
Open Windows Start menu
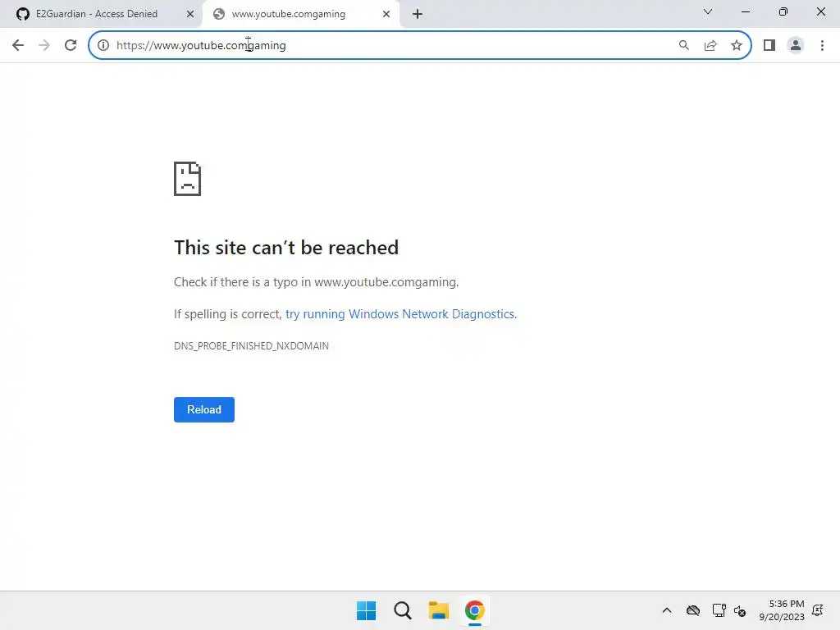(367, 610)
